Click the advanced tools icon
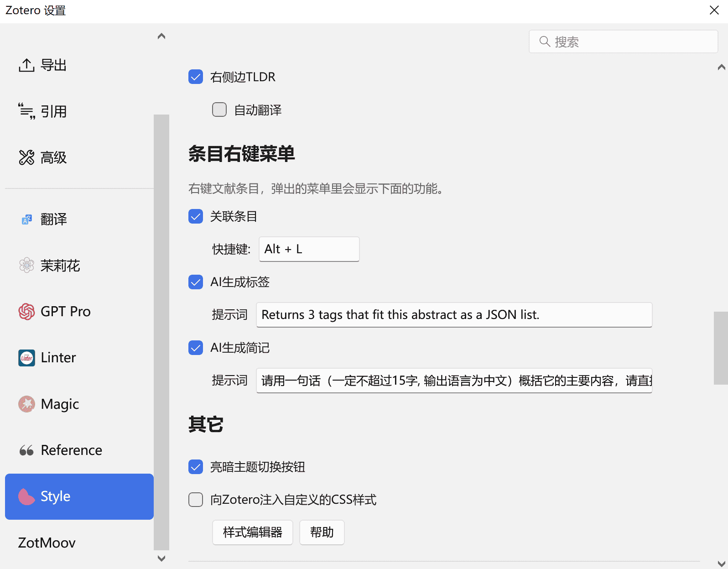This screenshot has height=569, width=728. (x=26, y=157)
